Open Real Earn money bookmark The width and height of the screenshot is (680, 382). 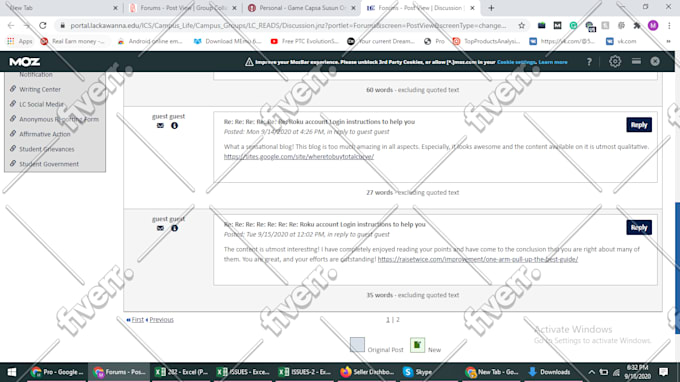pyautogui.click(x=72, y=41)
